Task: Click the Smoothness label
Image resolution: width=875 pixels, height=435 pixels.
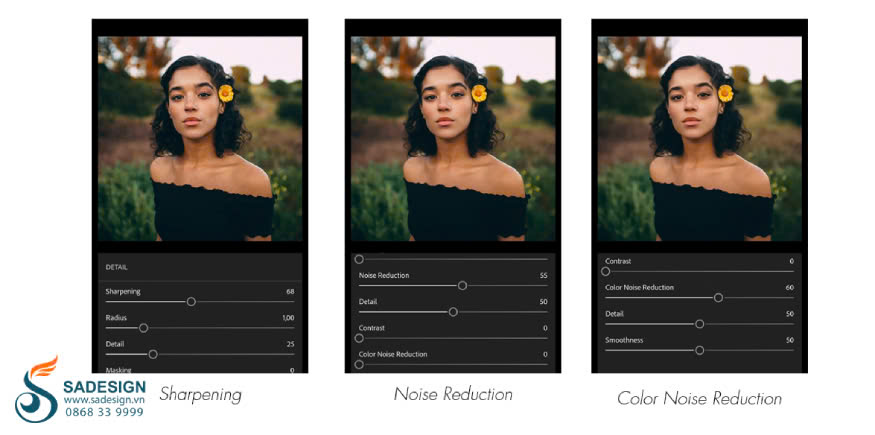Action: click(624, 340)
